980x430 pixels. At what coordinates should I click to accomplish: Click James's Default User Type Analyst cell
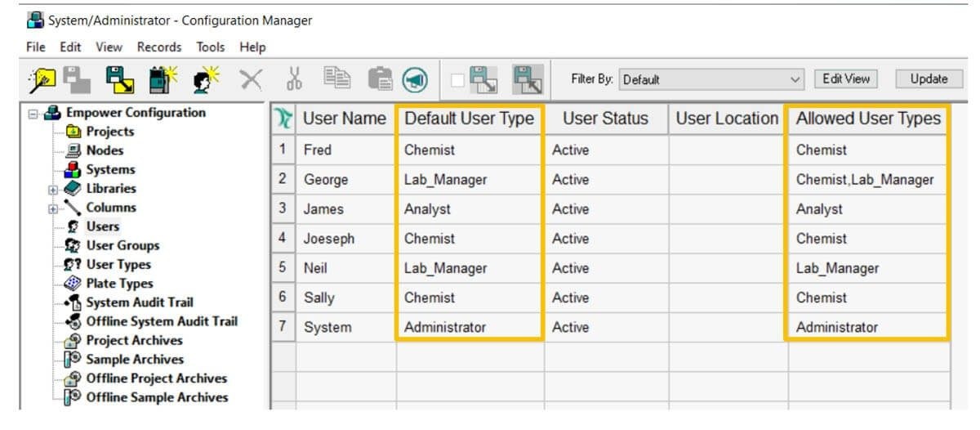tap(470, 208)
